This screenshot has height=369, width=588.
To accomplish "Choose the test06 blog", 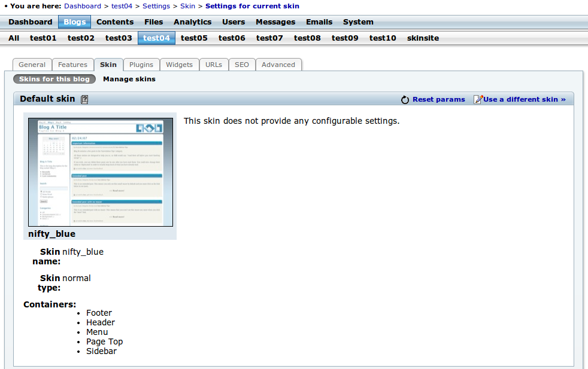I will point(232,38).
